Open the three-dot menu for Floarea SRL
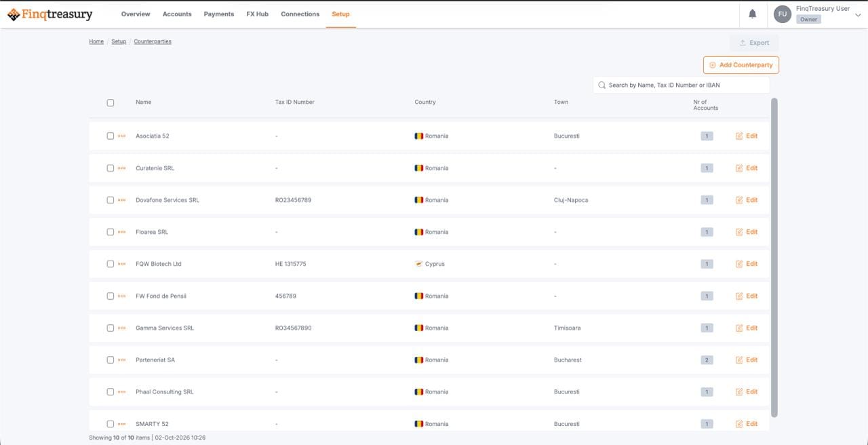Image resolution: width=868 pixels, height=445 pixels. (x=122, y=232)
